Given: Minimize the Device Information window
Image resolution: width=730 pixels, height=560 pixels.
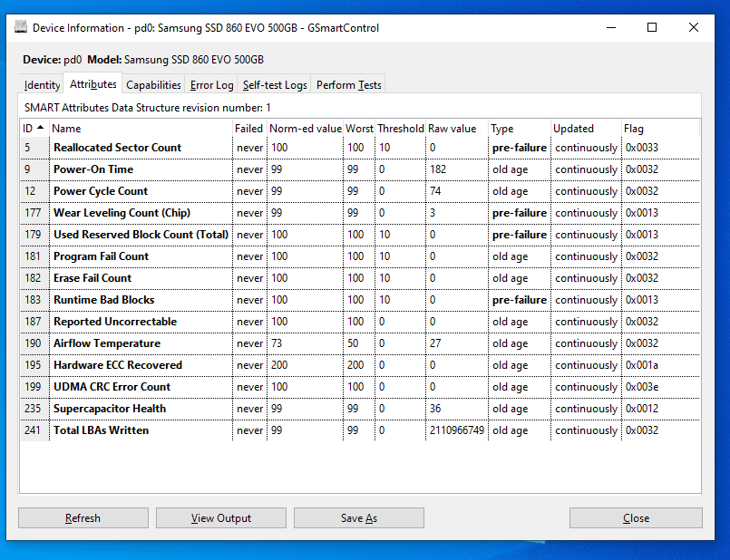Looking at the screenshot, I should click(611, 27).
